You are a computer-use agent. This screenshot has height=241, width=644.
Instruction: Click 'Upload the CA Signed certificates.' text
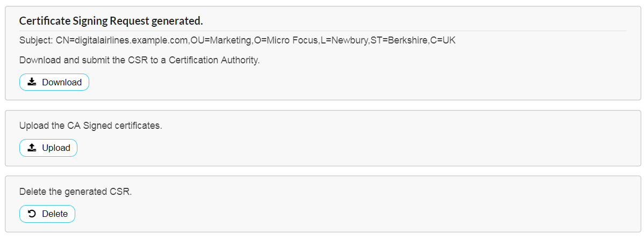[x=90, y=126]
